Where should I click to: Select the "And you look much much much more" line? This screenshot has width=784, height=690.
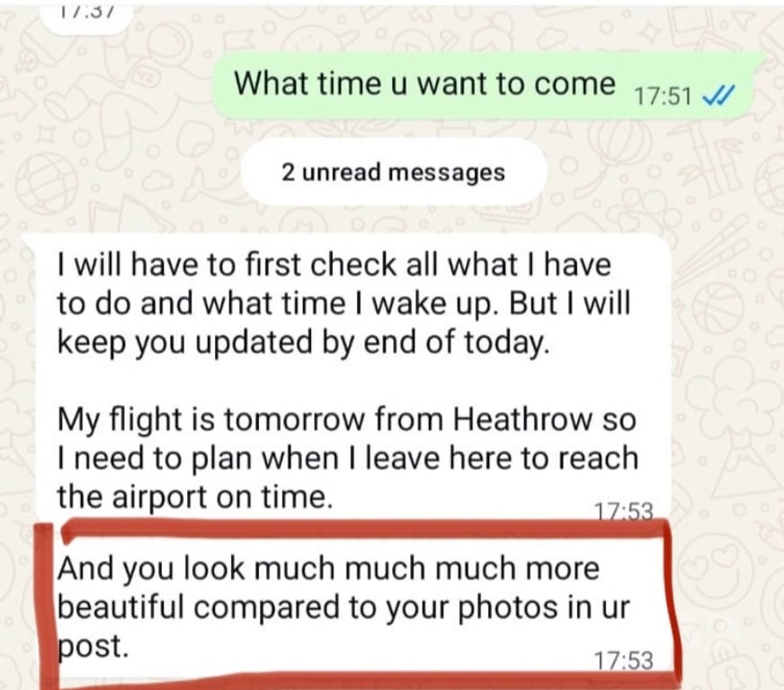[328, 569]
